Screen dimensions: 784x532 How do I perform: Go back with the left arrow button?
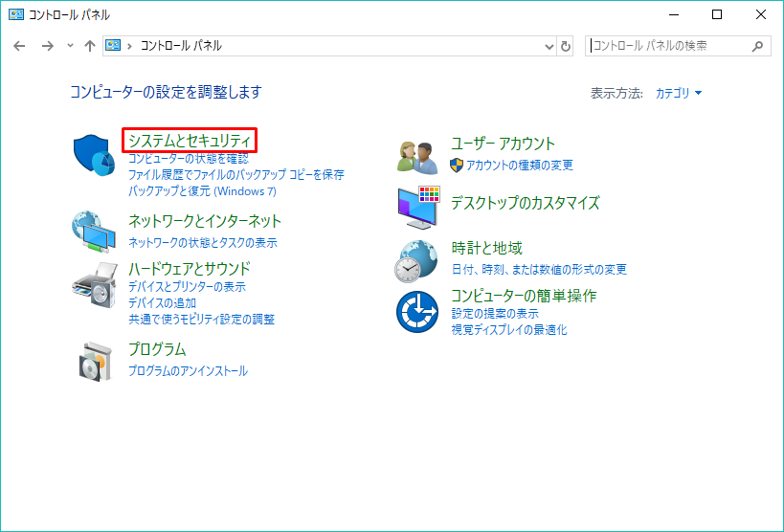click(19, 46)
